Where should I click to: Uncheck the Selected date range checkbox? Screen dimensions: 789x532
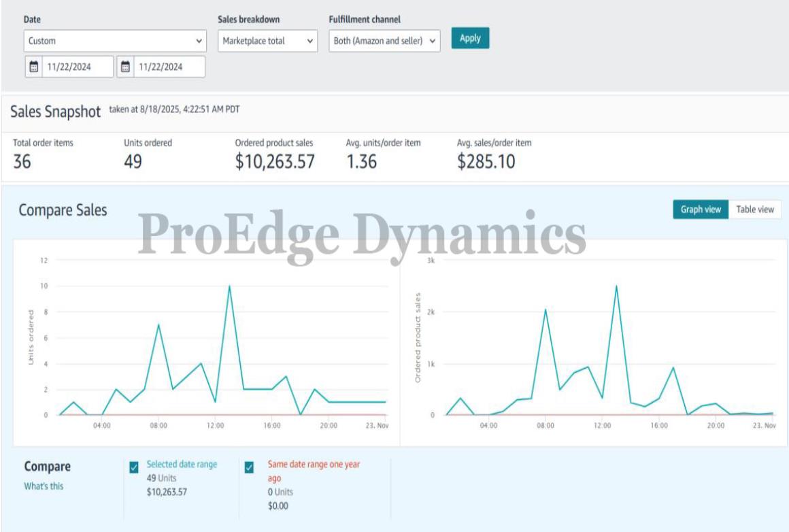[134, 467]
